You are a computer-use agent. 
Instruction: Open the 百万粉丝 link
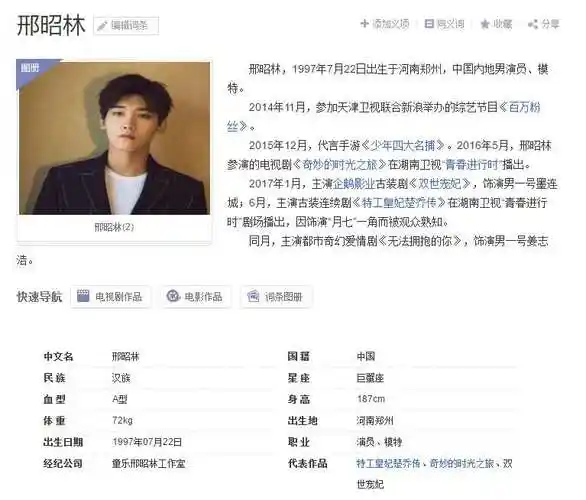coord(383,117)
